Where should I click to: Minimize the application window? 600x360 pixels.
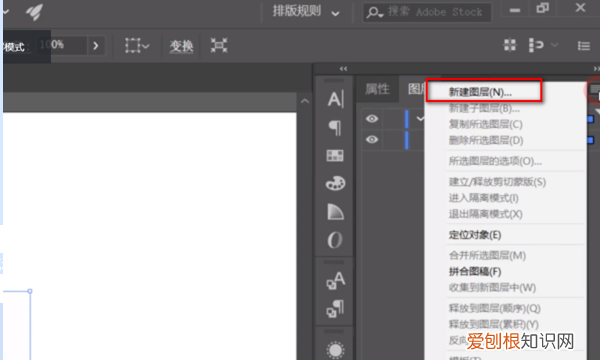pyautogui.click(x=515, y=9)
